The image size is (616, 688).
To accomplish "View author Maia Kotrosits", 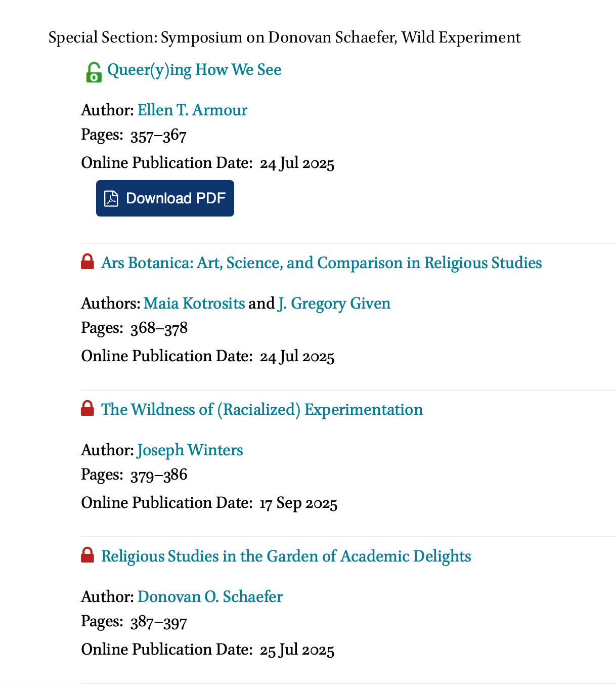I will (194, 304).
